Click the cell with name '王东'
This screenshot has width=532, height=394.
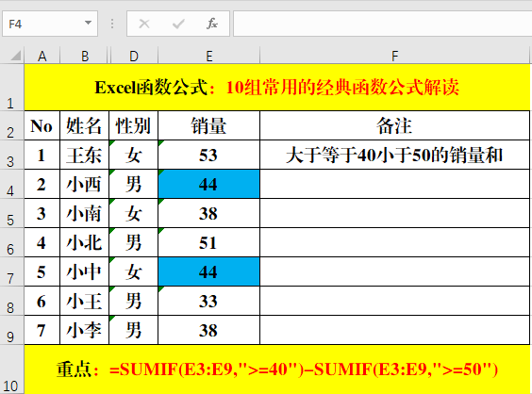coord(85,155)
